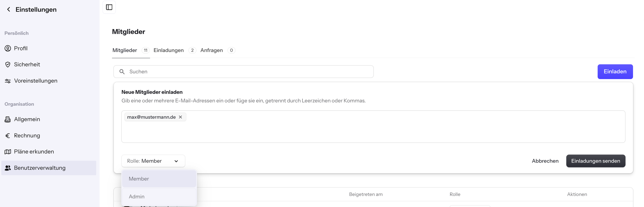The image size is (644, 207).
Task: Open Allgemein organisation settings
Action: pos(49,119)
